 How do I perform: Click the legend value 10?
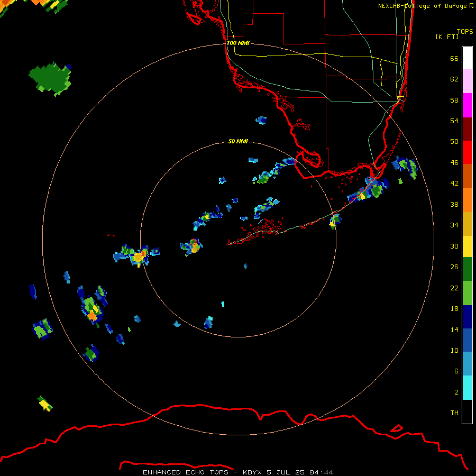454,351
